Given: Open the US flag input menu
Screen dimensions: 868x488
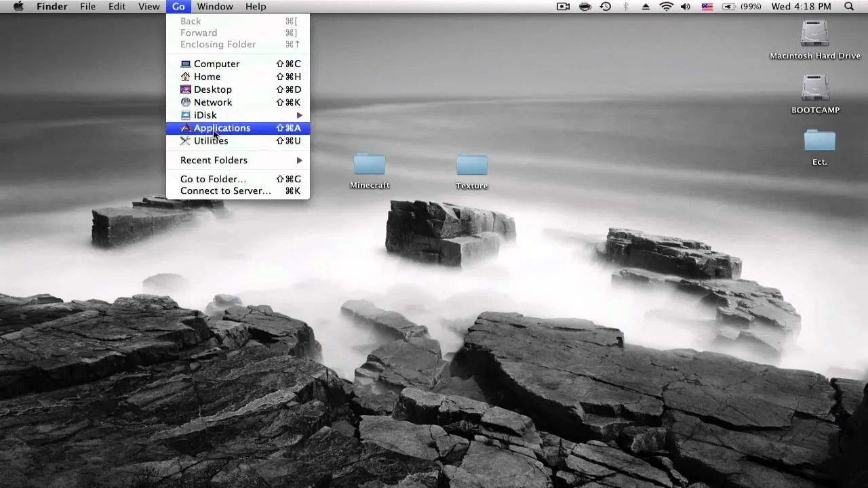Looking at the screenshot, I should (x=707, y=6).
